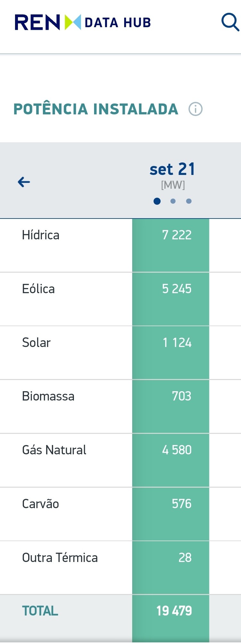
Task: Click the TOTAL row label
Action: tap(40, 611)
